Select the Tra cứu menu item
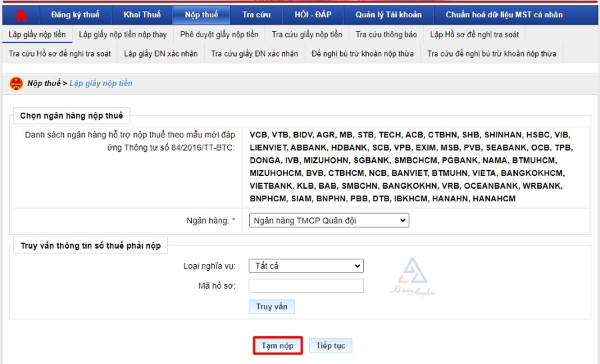This screenshot has height=364, width=600. 257,15
